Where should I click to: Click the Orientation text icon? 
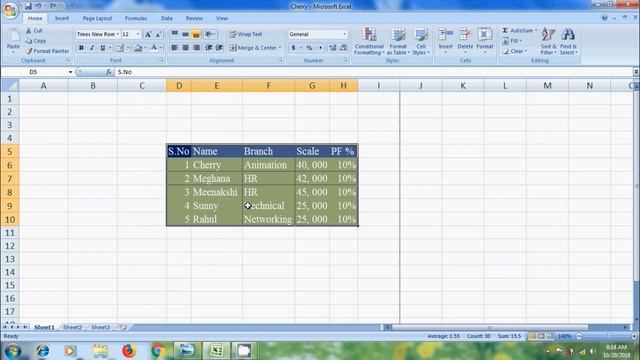209,34
